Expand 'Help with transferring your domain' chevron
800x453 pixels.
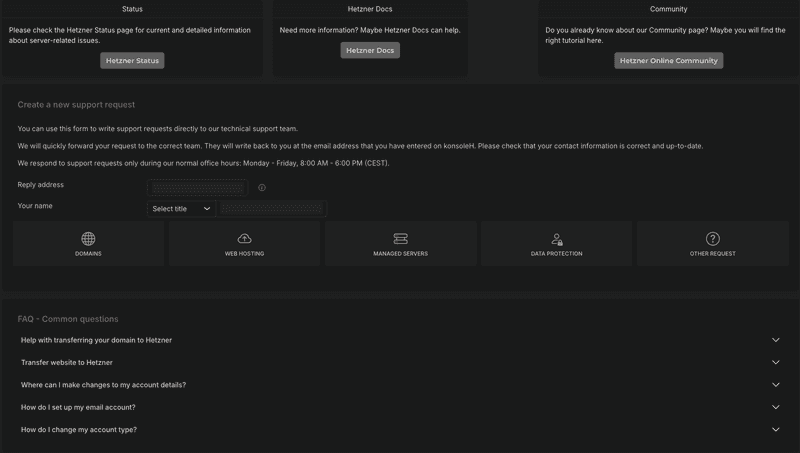tap(776, 340)
